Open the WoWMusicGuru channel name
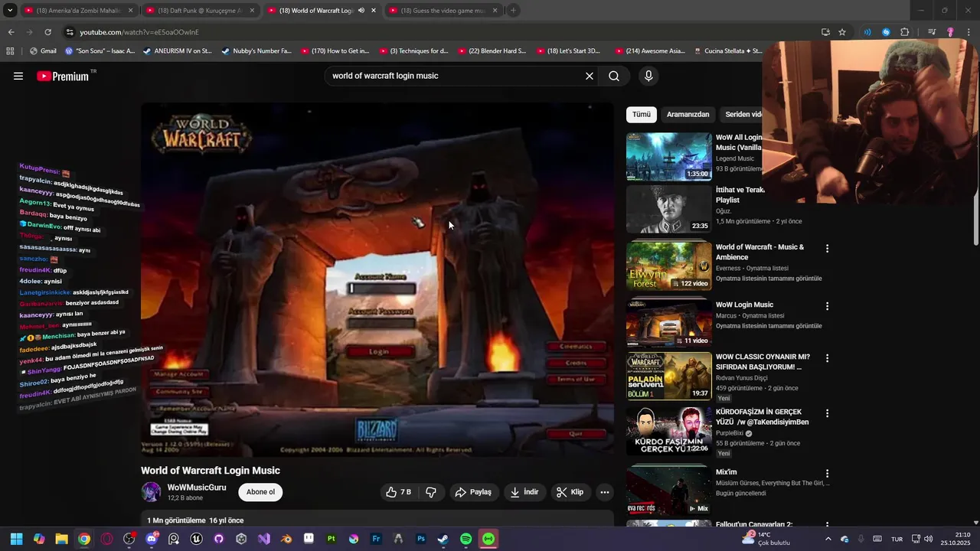This screenshot has width=980, height=551. pos(197,487)
